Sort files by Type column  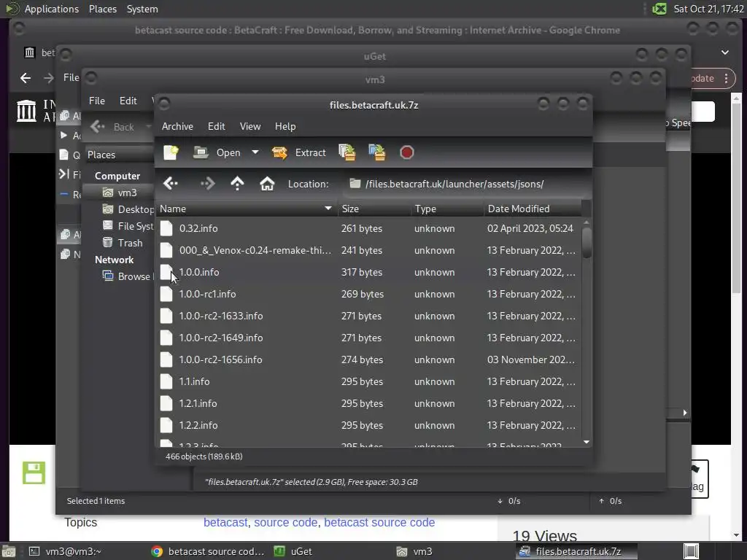point(447,209)
